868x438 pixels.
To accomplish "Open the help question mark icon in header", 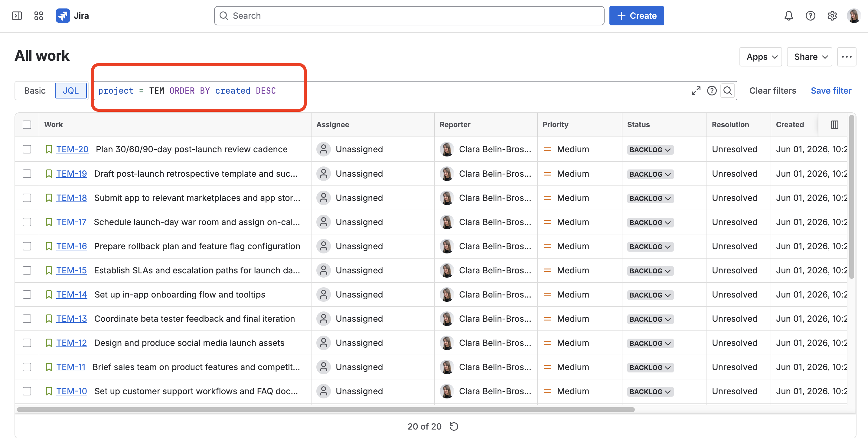I will pyautogui.click(x=810, y=16).
